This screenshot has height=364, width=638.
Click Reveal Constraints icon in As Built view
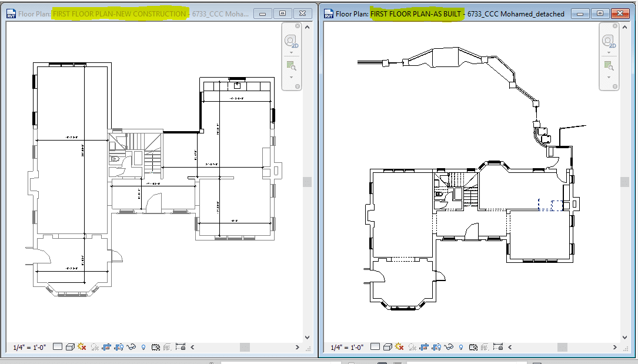point(498,347)
